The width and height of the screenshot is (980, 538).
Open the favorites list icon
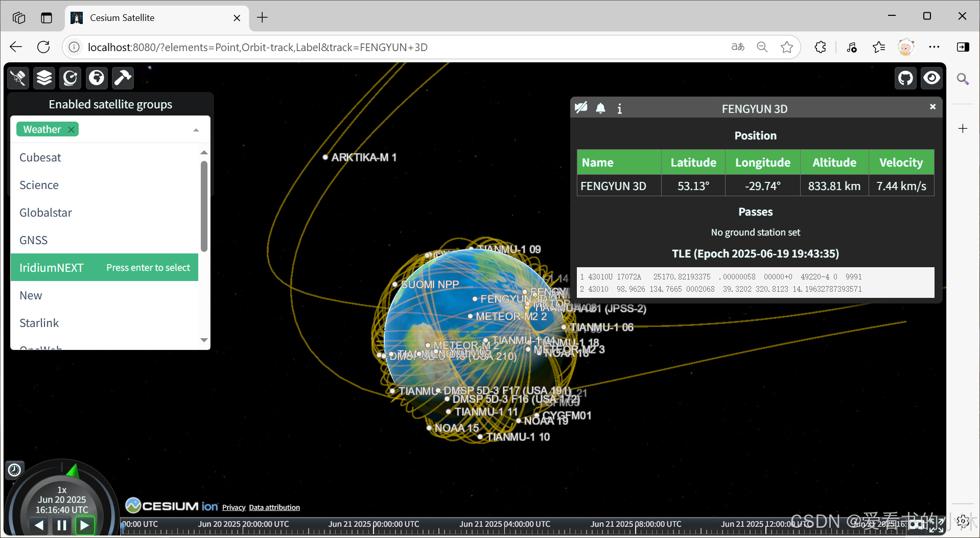click(x=879, y=47)
